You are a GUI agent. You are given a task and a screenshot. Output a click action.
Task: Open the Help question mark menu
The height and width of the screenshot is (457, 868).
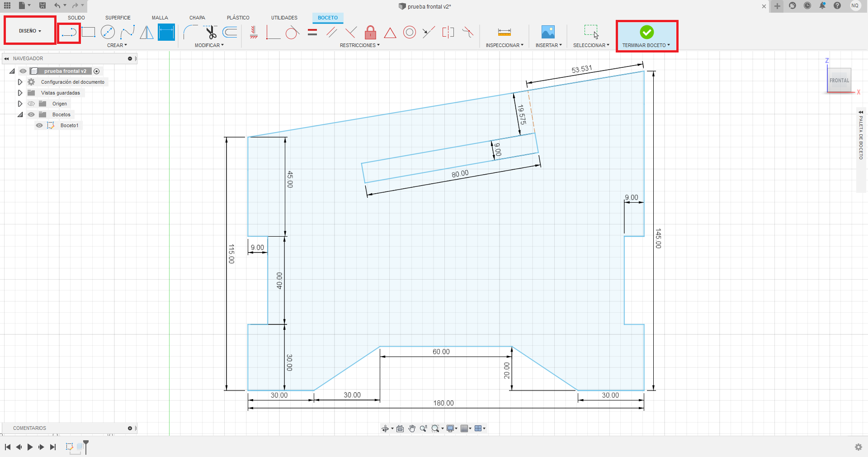coord(837,5)
